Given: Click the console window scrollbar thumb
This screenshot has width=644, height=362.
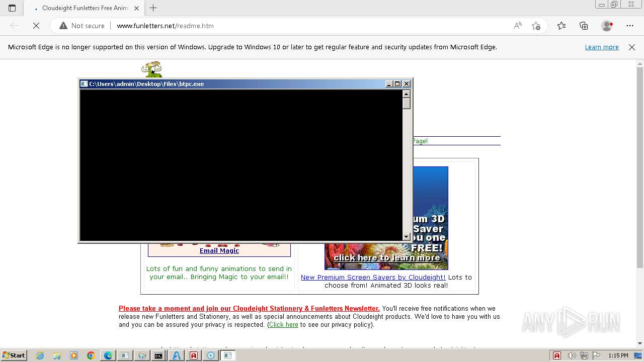Looking at the screenshot, I should tap(407, 104).
